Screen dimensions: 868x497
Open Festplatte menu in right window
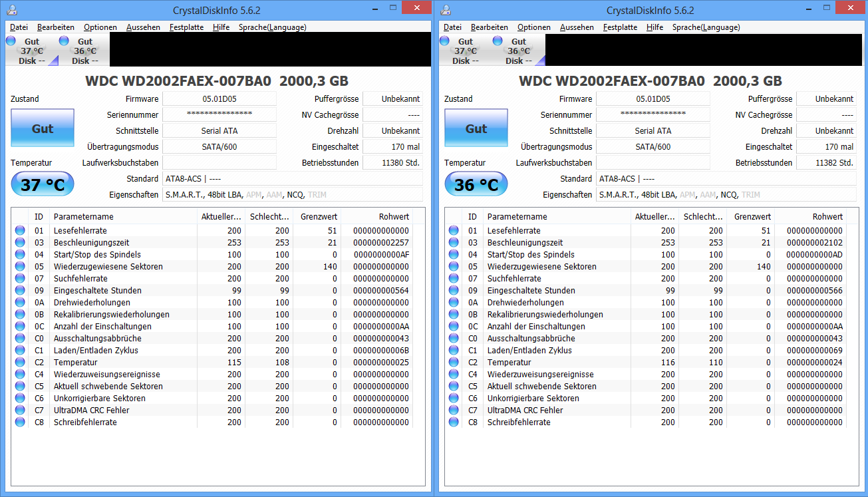coord(620,27)
